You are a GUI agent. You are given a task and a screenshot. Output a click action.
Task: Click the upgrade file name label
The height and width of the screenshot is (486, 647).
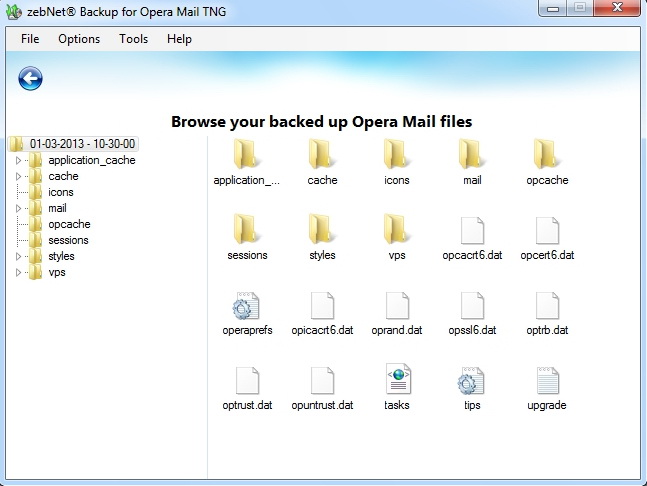[547, 405]
